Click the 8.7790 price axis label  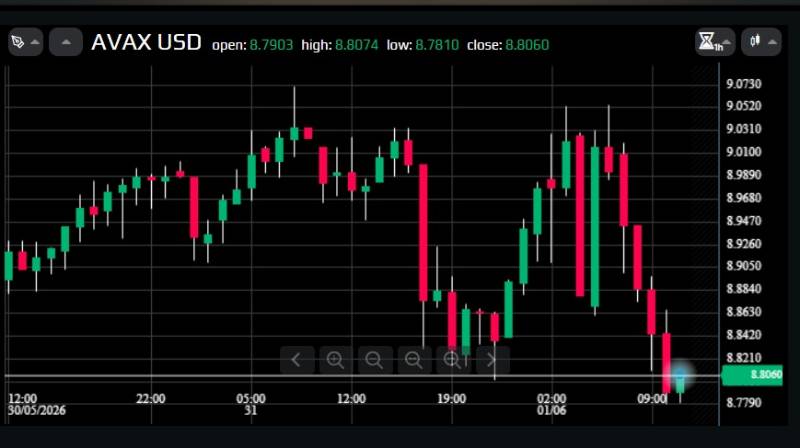(x=744, y=403)
